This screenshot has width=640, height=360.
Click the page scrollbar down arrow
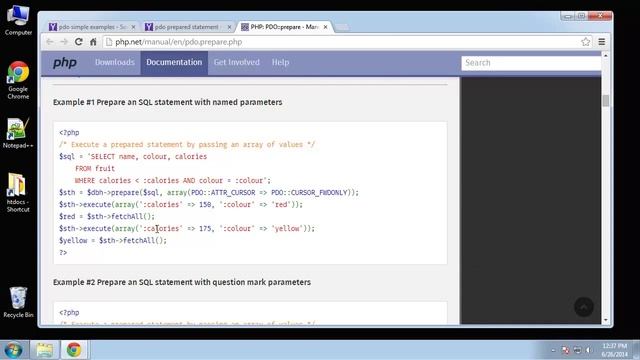click(606, 320)
